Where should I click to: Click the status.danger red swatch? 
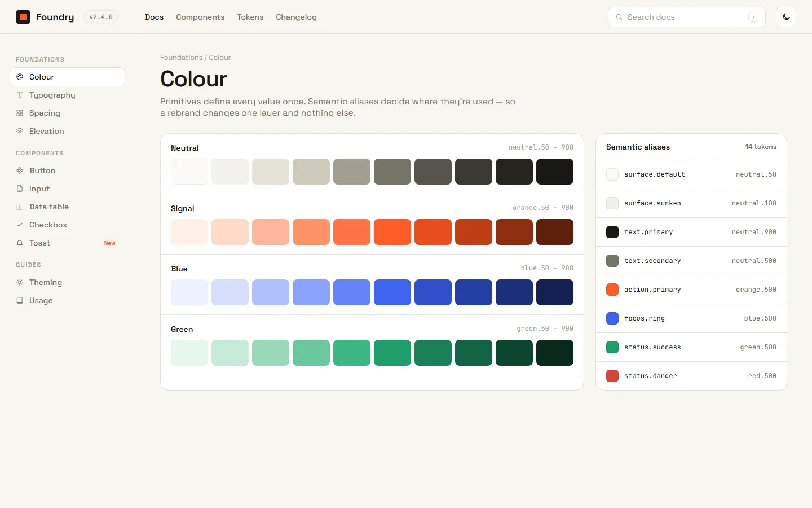coord(612,376)
